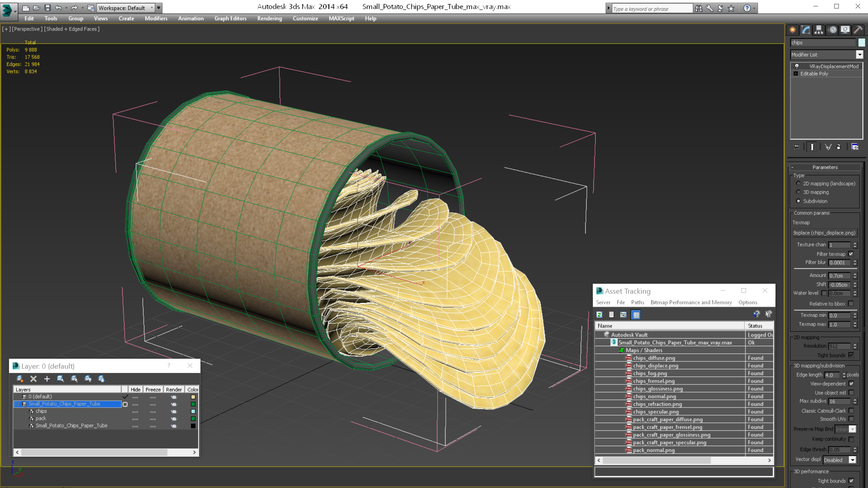The width and height of the screenshot is (868, 488).
Task: Click the Hide column header in Layer dialog
Action: point(135,390)
